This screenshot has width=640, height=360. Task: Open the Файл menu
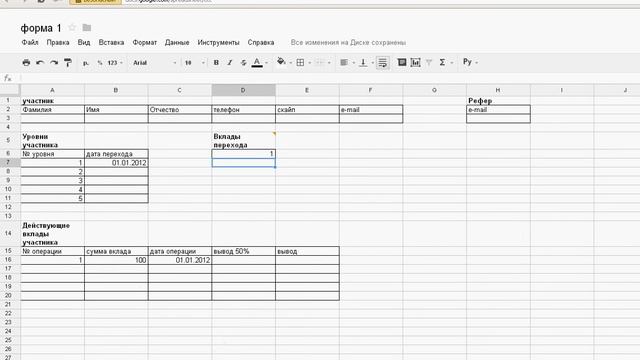30,42
